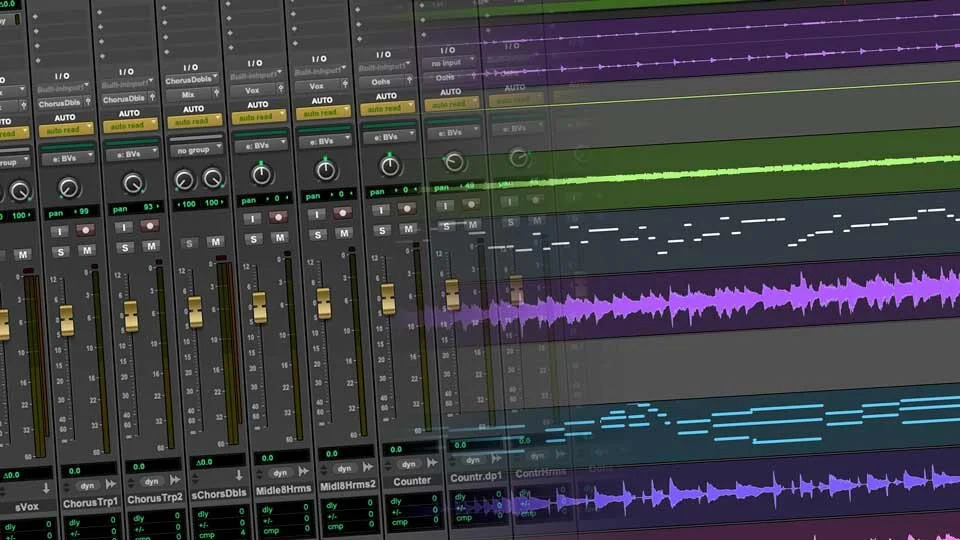Image resolution: width=960 pixels, height=540 pixels.
Task: Click down arrow icon on sChorsDbls
Action: [239, 474]
